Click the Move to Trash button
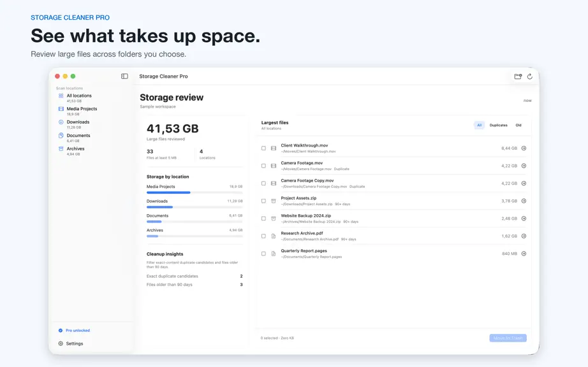 pyautogui.click(x=508, y=338)
